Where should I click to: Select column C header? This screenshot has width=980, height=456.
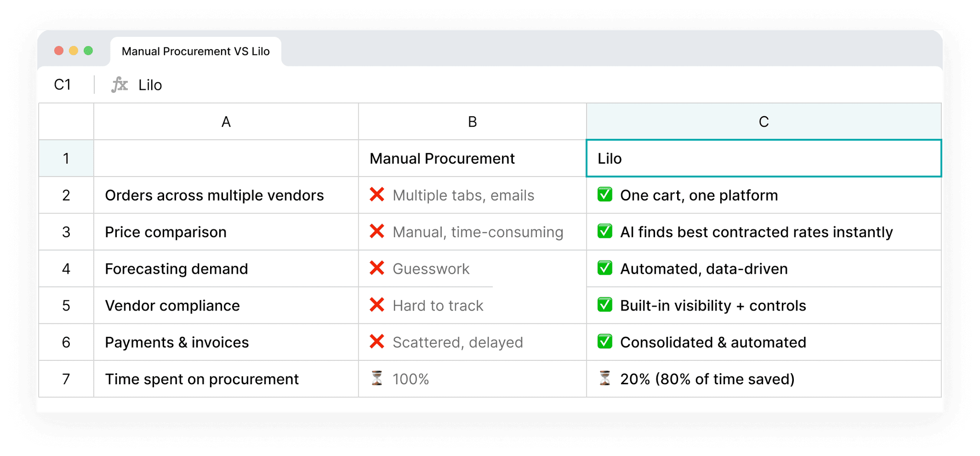tap(763, 122)
